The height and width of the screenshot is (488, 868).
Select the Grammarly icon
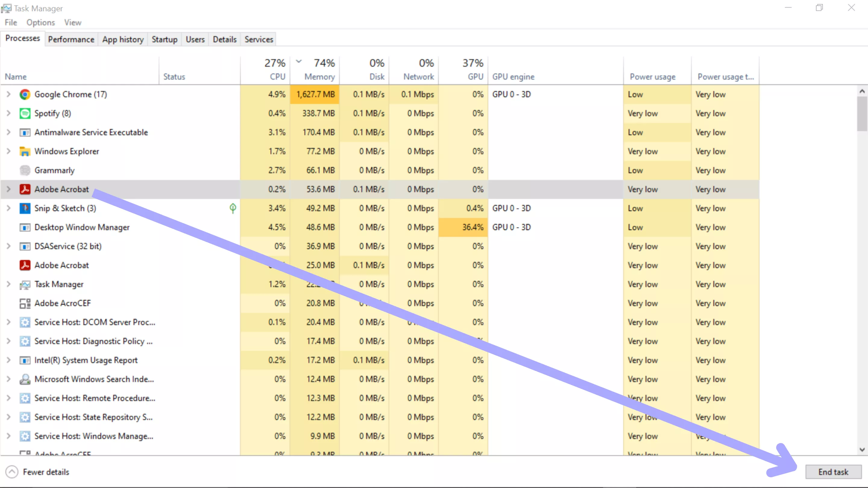[25, 170]
